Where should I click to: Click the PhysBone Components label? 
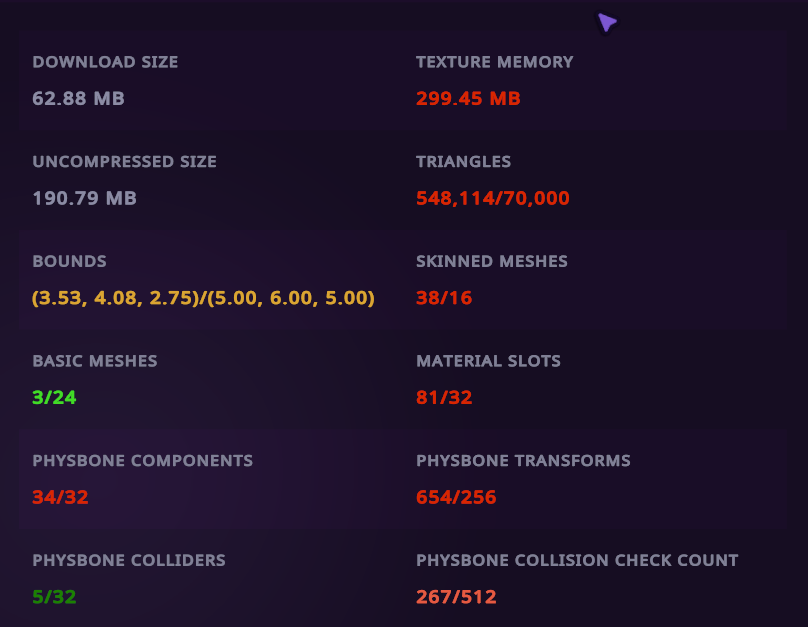[142, 461]
